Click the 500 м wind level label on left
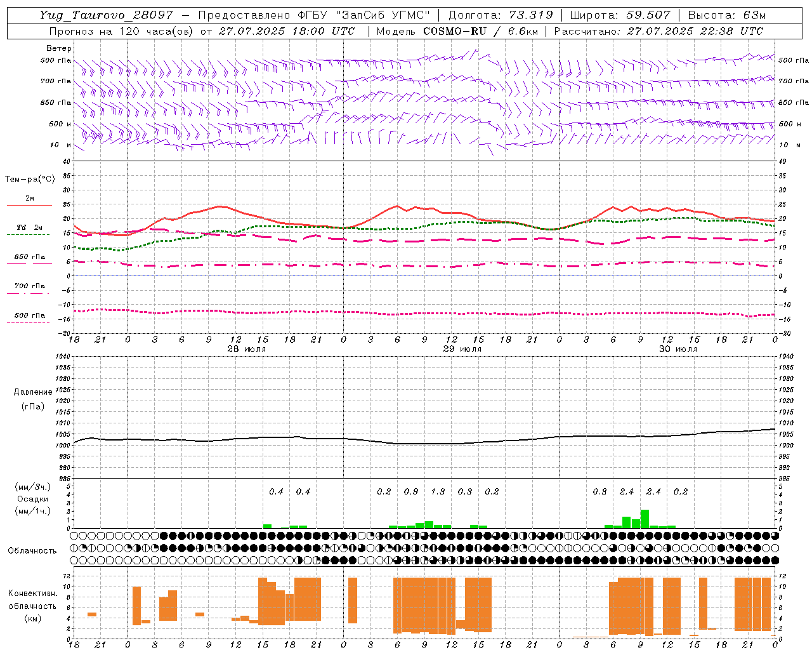812x650 pixels. pos(60,124)
